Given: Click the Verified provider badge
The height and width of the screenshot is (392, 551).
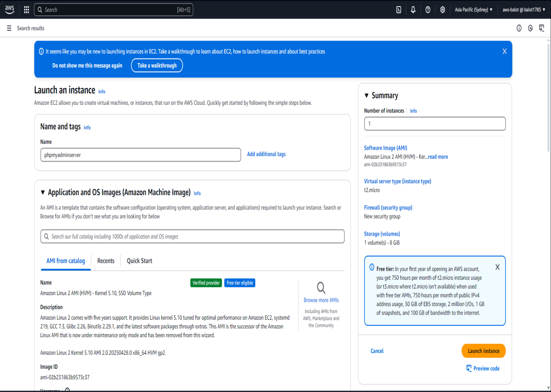Looking at the screenshot, I should tap(206, 283).
